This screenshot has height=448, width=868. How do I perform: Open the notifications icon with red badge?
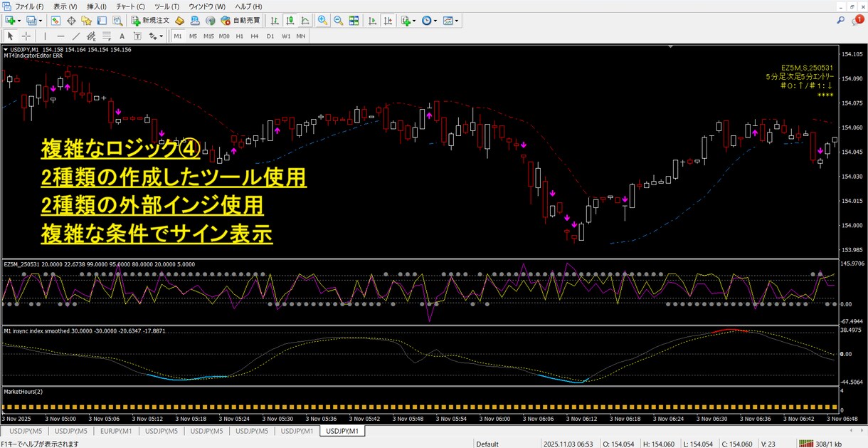click(857, 21)
